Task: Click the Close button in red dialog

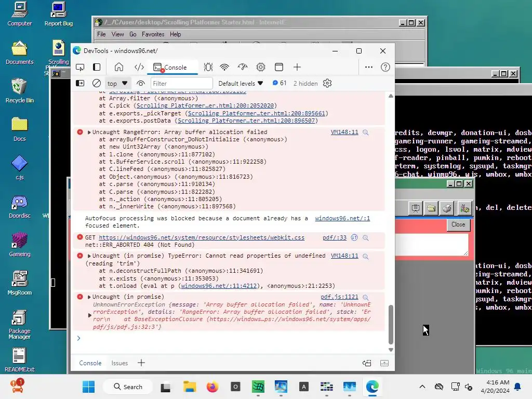Action: point(458,224)
